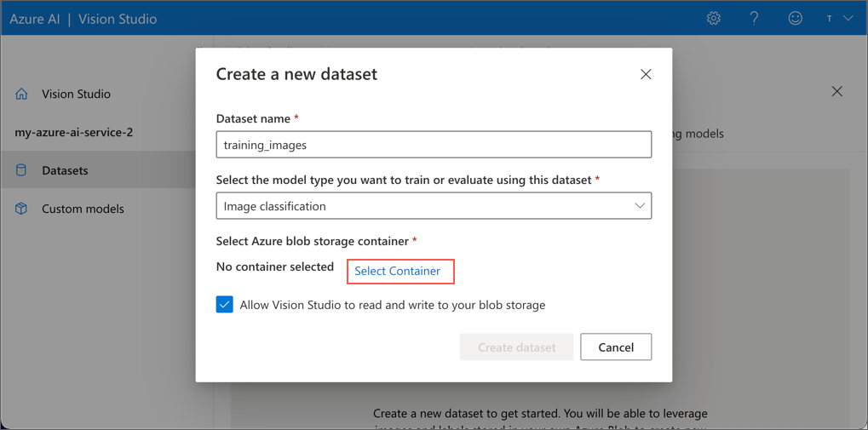
Task: Click the account initial T avatar
Action: [830, 18]
